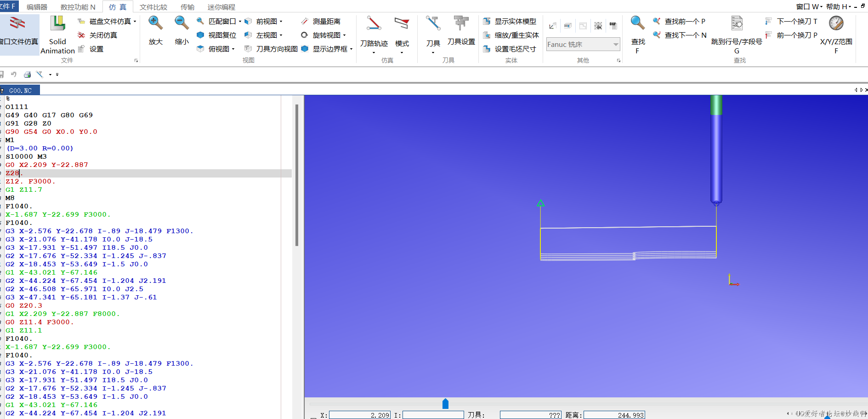Click the 窗口文件仿真 window file simulation icon
This screenshot has height=419, width=868.
coord(18,24)
